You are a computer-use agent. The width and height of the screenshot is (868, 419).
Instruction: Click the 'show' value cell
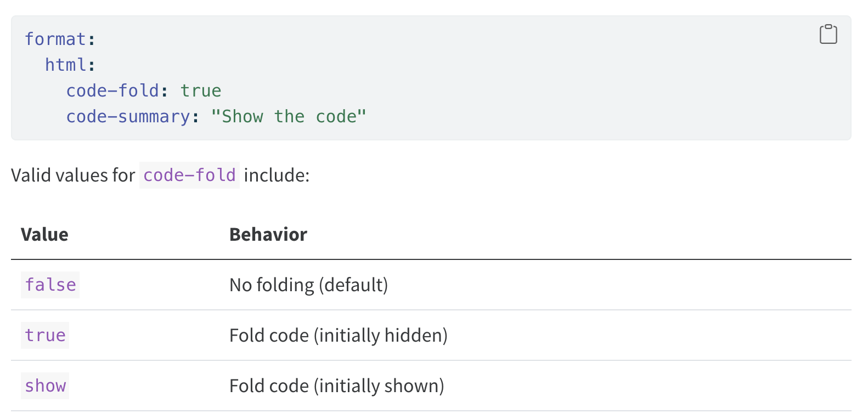click(x=45, y=386)
